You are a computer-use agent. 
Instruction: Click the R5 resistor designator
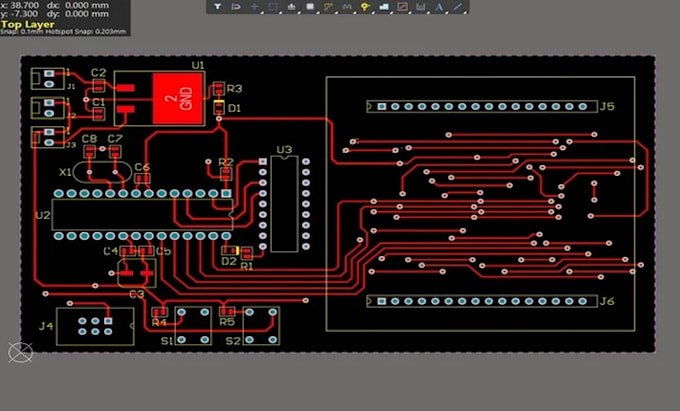pos(227,322)
